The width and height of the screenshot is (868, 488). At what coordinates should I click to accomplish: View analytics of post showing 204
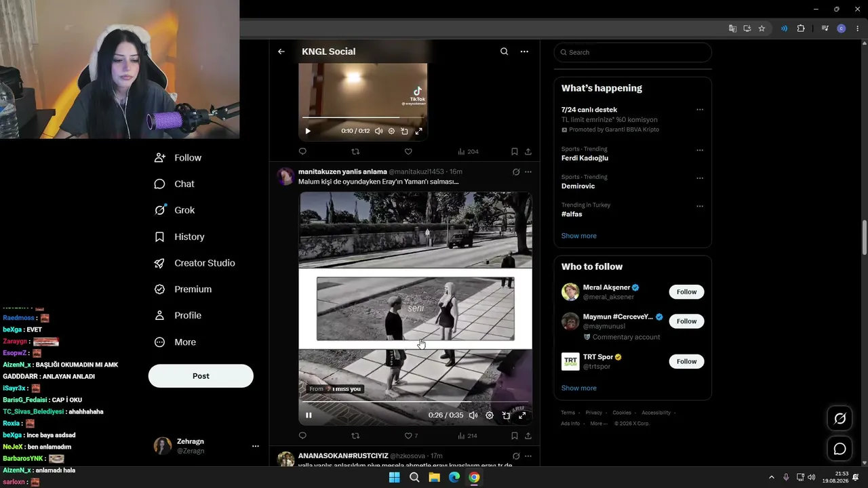[468, 151]
